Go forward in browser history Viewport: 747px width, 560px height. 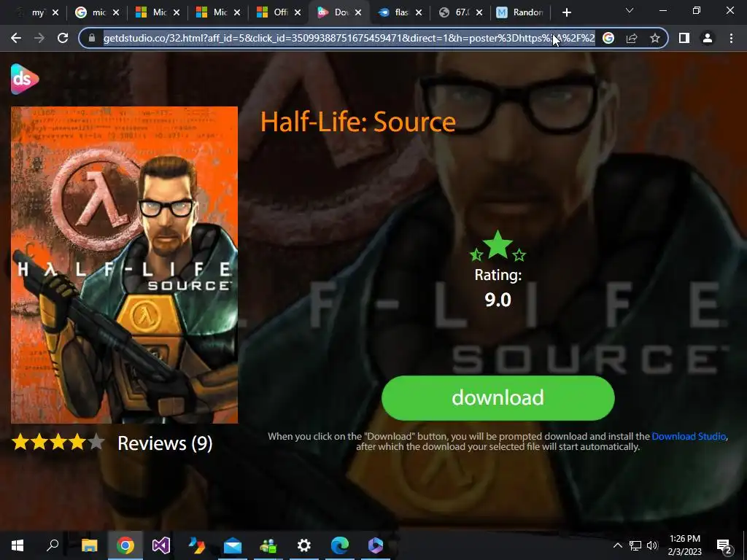(39, 38)
